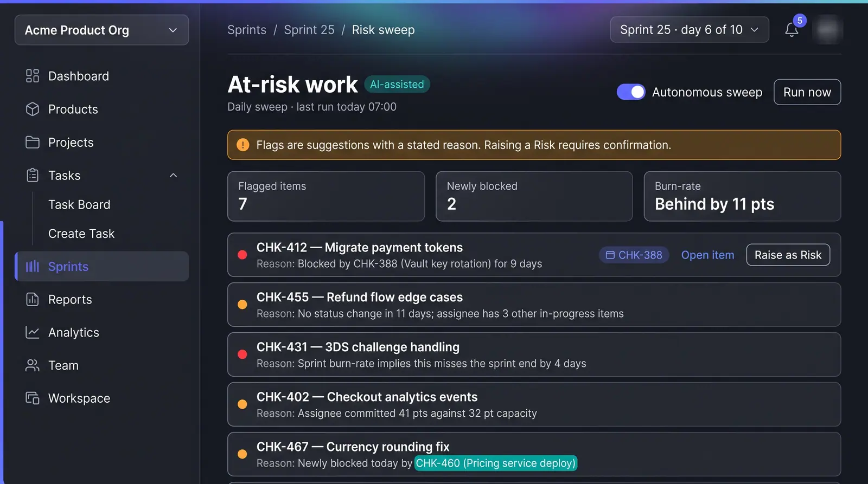This screenshot has height=484, width=868.
Task: Turn off the Autonomous sweep toggle
Action: click(631, 92)
